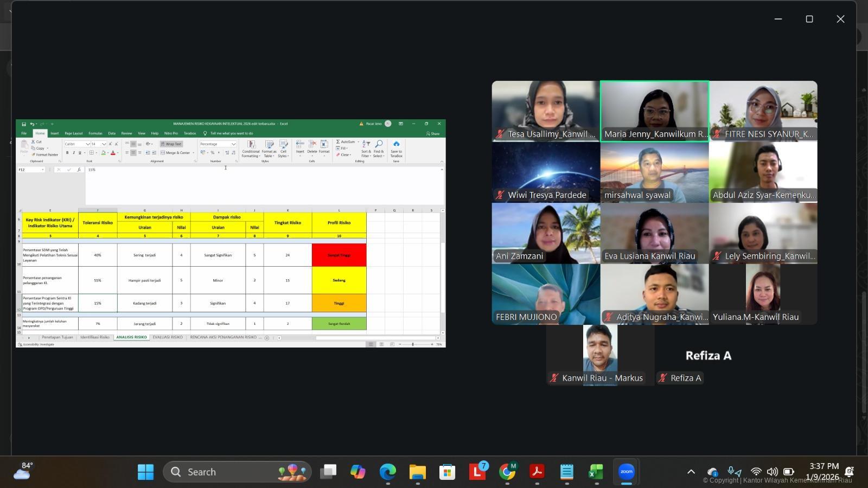Launch Microsoft Edge from the taskbar

(x=387, y=472)
